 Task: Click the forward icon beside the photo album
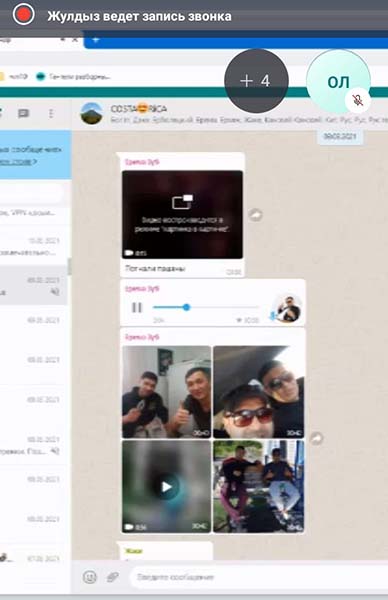[x=316, y=439]
